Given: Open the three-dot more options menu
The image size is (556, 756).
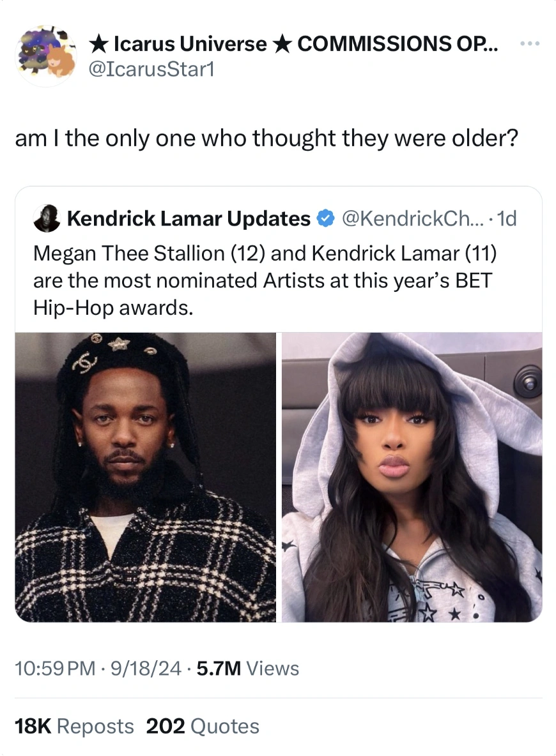Looking at the screenshot, I should pyautogui.click(x=530, y=44).
